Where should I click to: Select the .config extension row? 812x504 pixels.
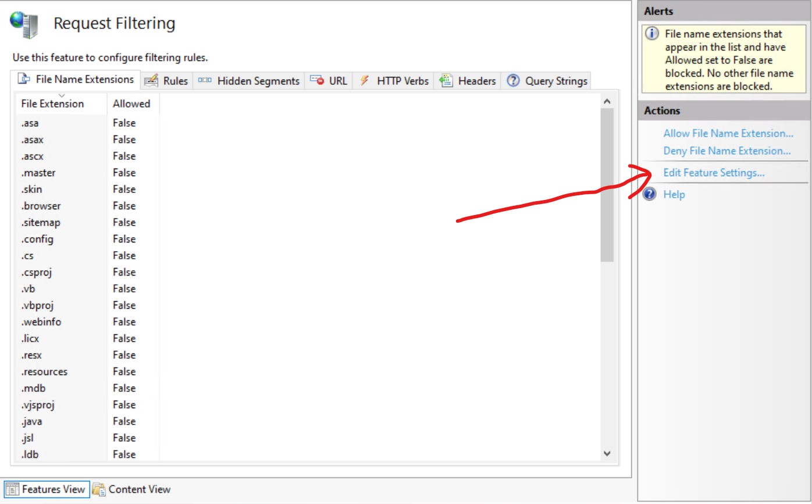pyautogui.click(x=38, y=239)
